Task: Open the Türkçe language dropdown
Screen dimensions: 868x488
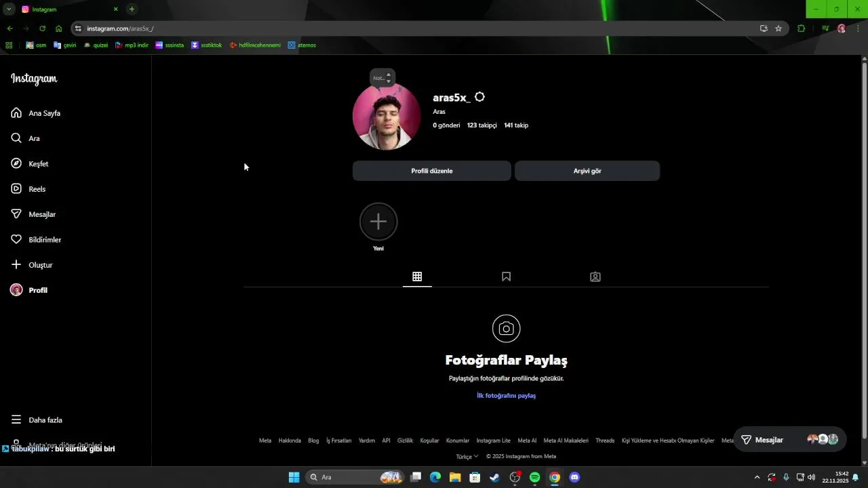Action: pyautogui.click(x=467, y=456)
